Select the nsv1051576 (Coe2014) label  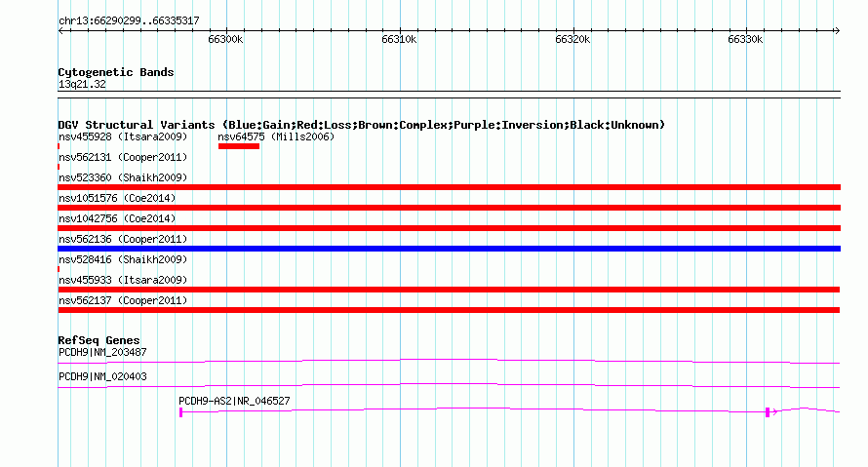pyautogui.click(x=117, y=198)
